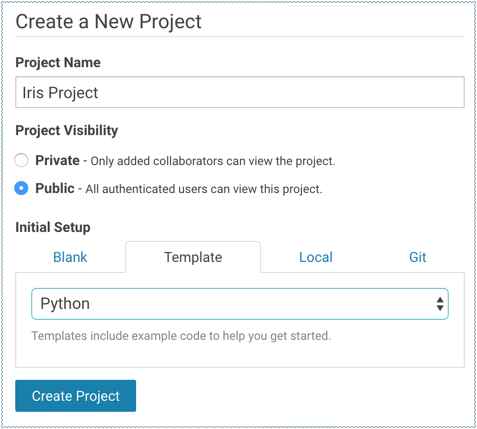Click the Create Project button
Viewport: 477px width, 429px height.
point(75,396)
